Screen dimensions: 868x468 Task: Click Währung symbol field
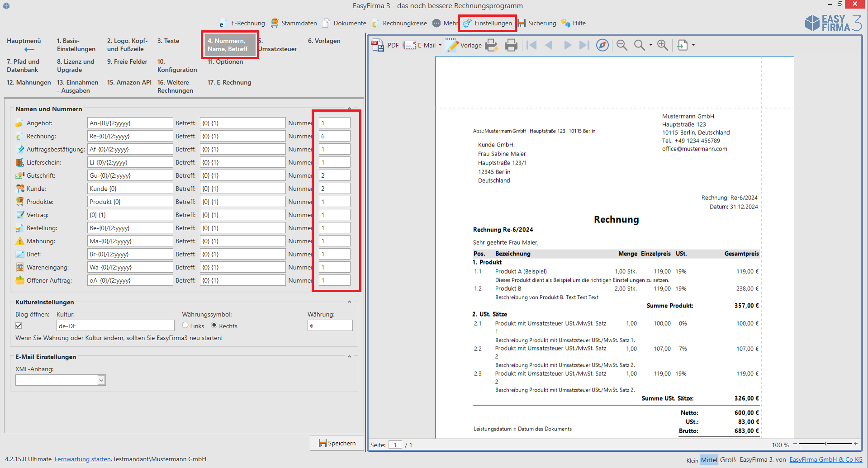coord(330,326)
